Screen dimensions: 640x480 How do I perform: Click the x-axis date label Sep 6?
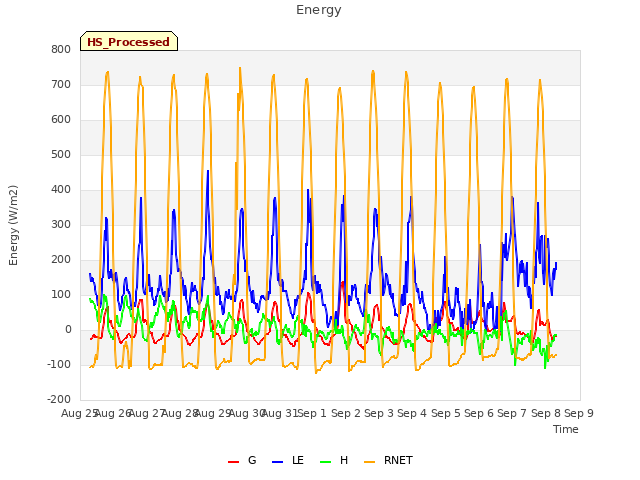[x=479, y=413]
